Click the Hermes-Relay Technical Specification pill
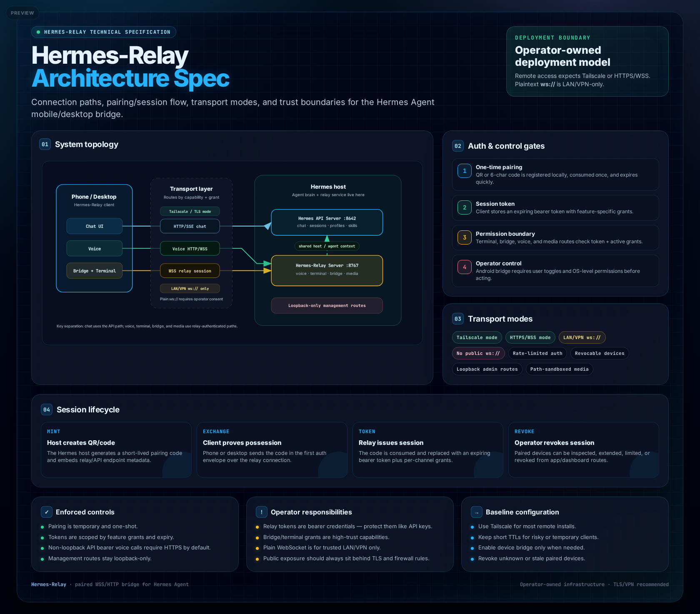 [x=104, y=32]
